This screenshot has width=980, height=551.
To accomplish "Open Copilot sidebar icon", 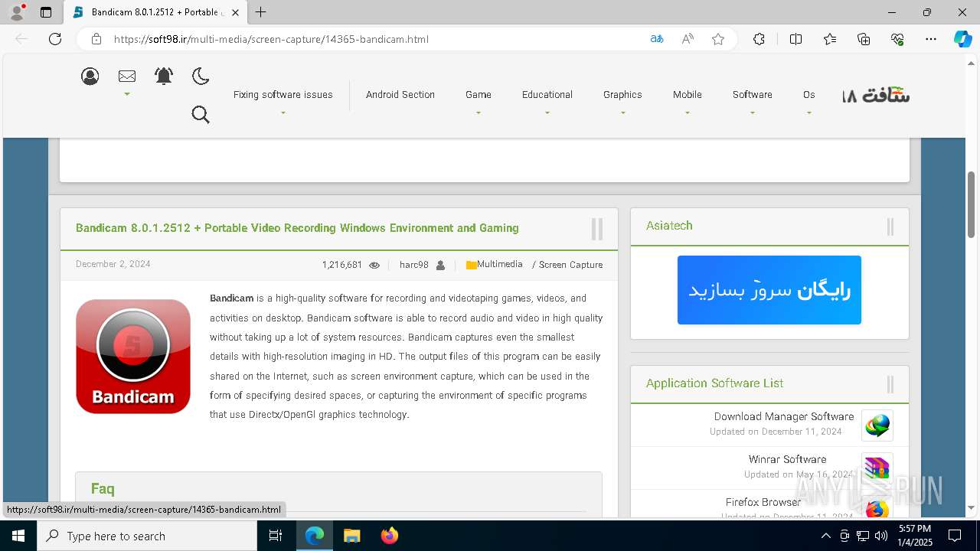I will click(x=962, y=39).
